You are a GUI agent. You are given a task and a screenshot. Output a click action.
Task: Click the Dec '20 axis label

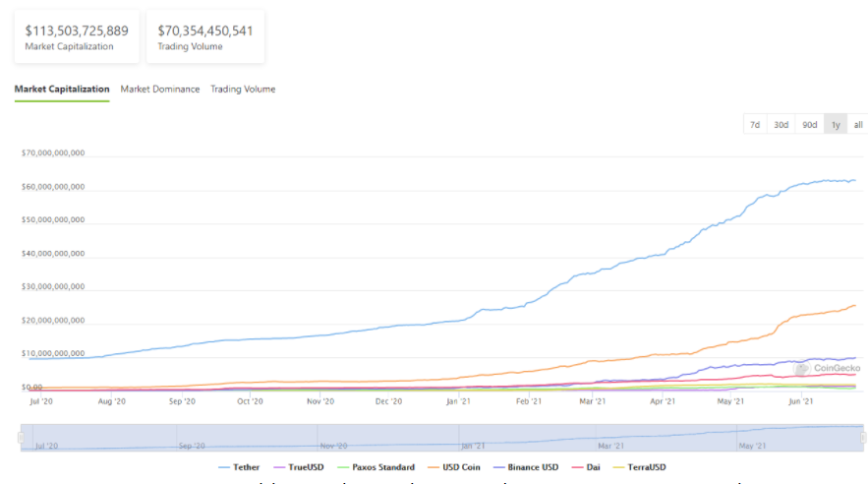(388, 401)
